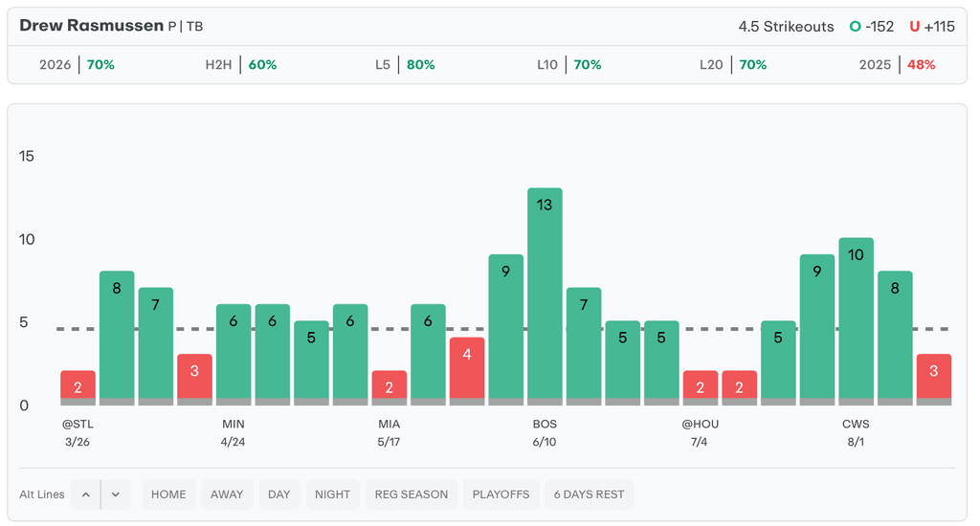Viewport: 980px width, 526px height.
Task: Click the Alt Lines label
Action: click(x=42, y=494)
